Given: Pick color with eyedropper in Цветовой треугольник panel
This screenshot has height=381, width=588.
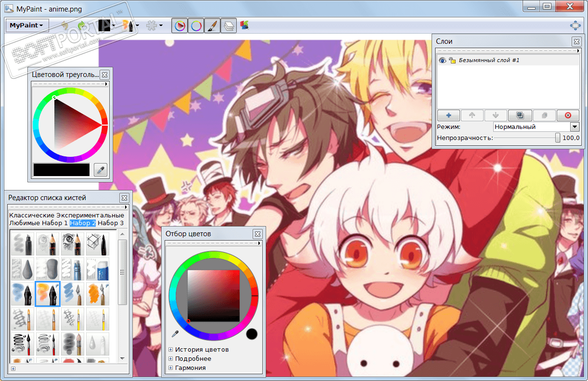Looking at the screenshot, I should [x=101, y=170].
